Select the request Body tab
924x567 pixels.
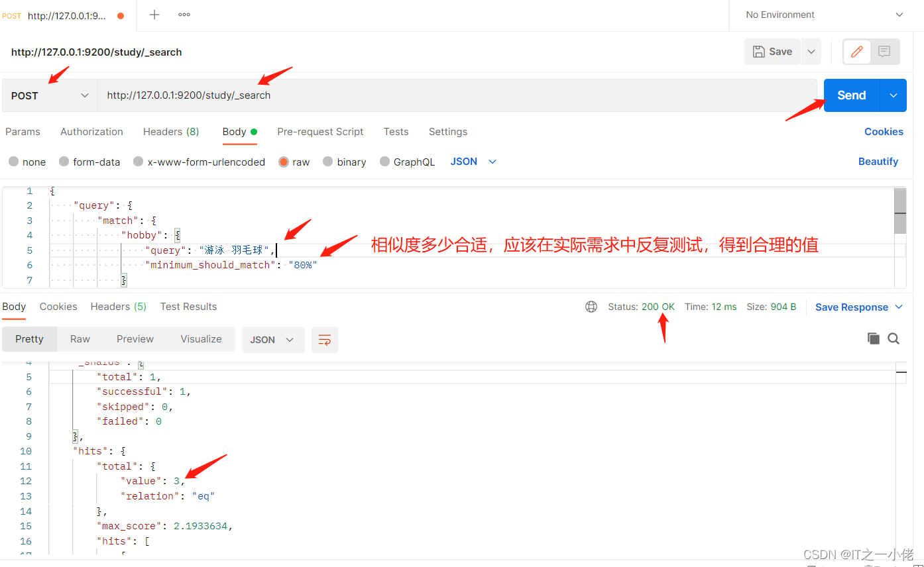coord(239,132)
